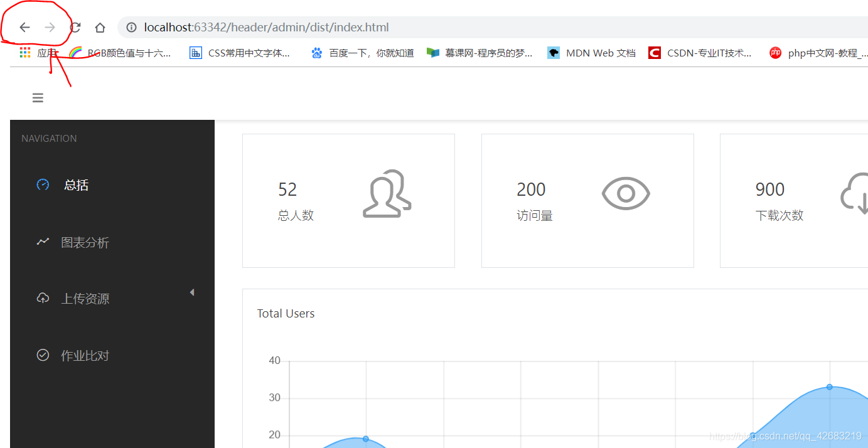Click the 900 downloads value
Image resolution: width=868 pixels, height=448 pixels.
tap(770, 189)
